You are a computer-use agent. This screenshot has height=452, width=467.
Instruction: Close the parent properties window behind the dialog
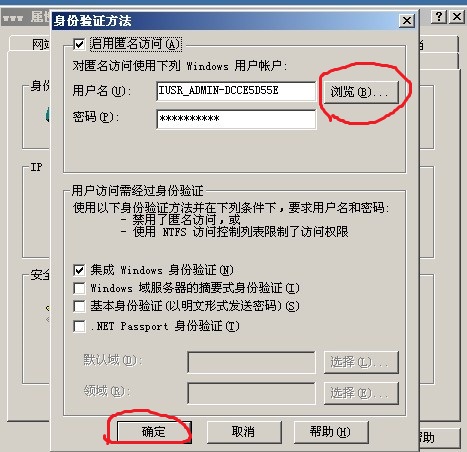pos(457,16)
